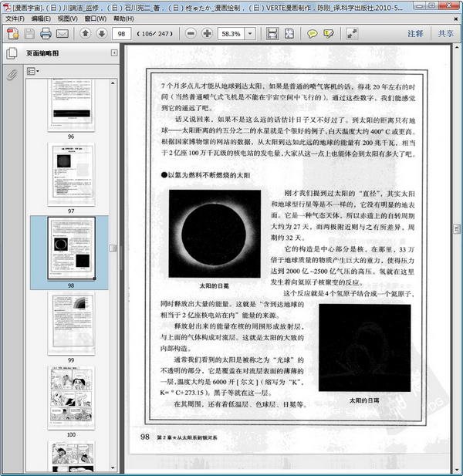Image resolution: width=463 pixels, height=476 pixels.
Task: Click the 太阳的日冕 eclipse photo
Action: (215, 234)
